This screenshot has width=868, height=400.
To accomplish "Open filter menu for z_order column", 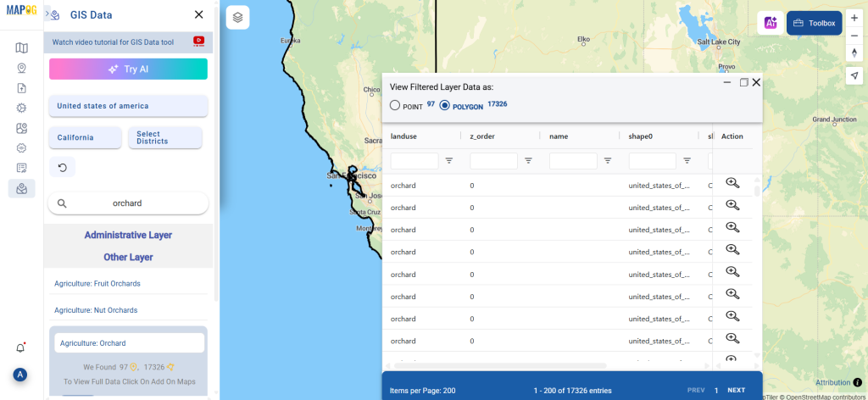I will point(528,160).
